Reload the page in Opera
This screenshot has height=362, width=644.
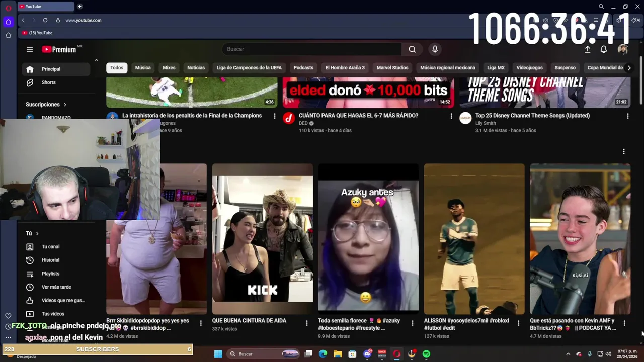[x=45, y=20]
